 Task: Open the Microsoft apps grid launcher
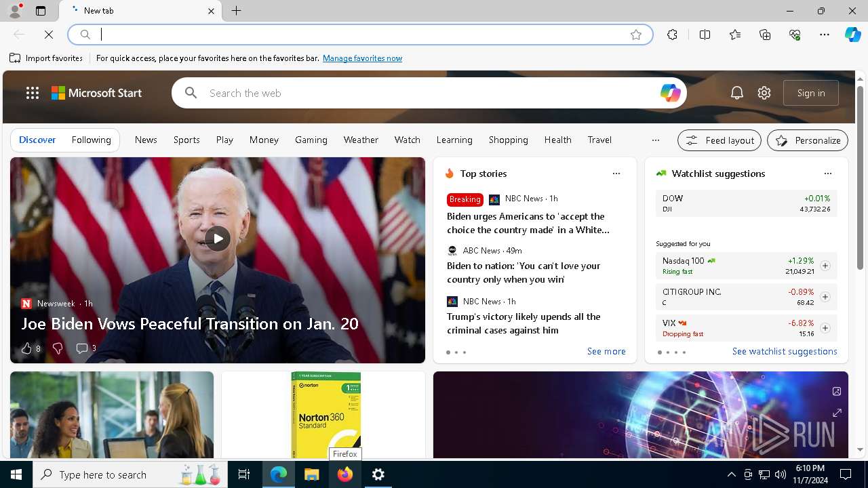pyautogui.click(x=33, y=93)
